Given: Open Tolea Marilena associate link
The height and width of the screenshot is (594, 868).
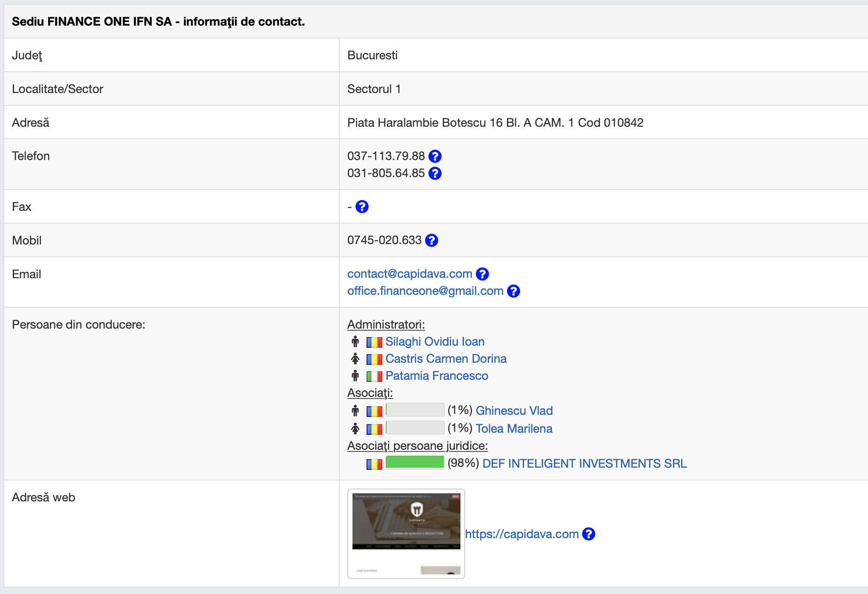Looking at the screenshot, I should point(514,428).
